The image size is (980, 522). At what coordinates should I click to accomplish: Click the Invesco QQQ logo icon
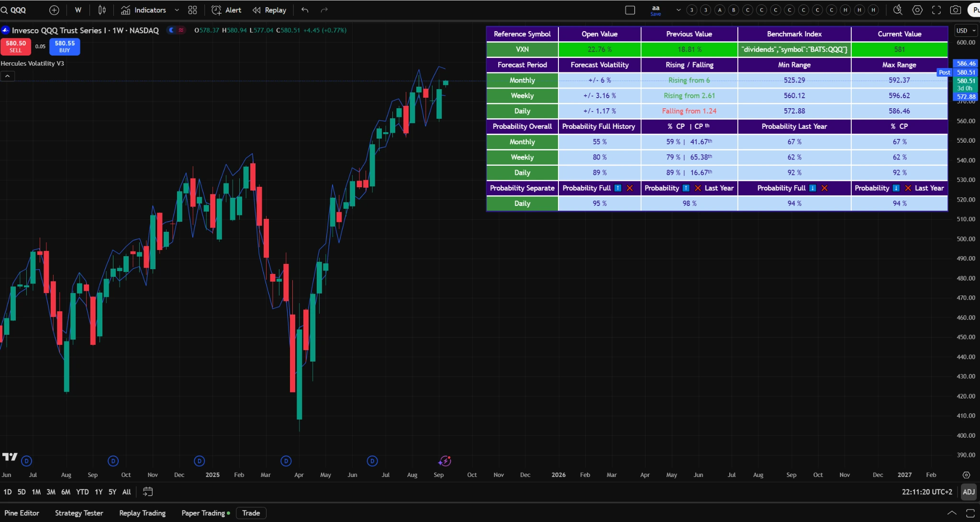(5, 30)
